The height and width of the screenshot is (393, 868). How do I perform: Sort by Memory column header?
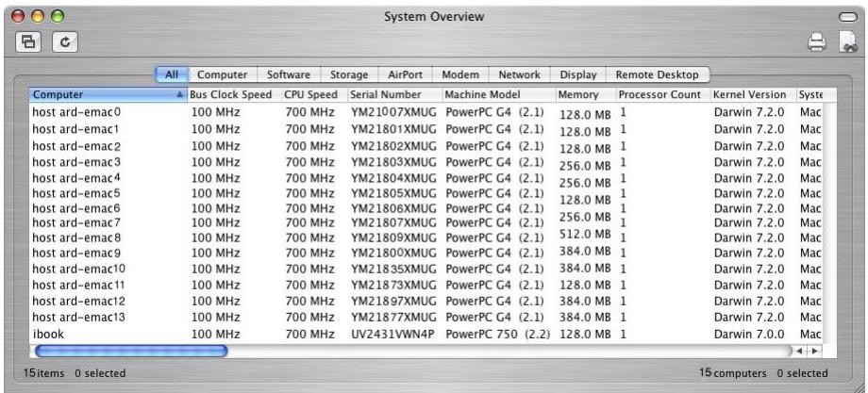click(x=586, y=94)
